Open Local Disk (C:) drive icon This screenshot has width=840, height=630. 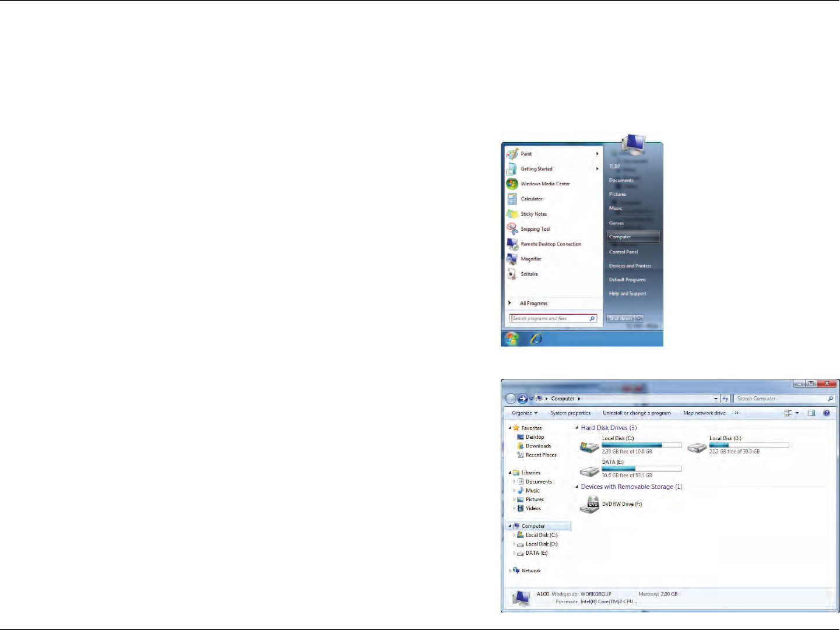click(589, 447)
